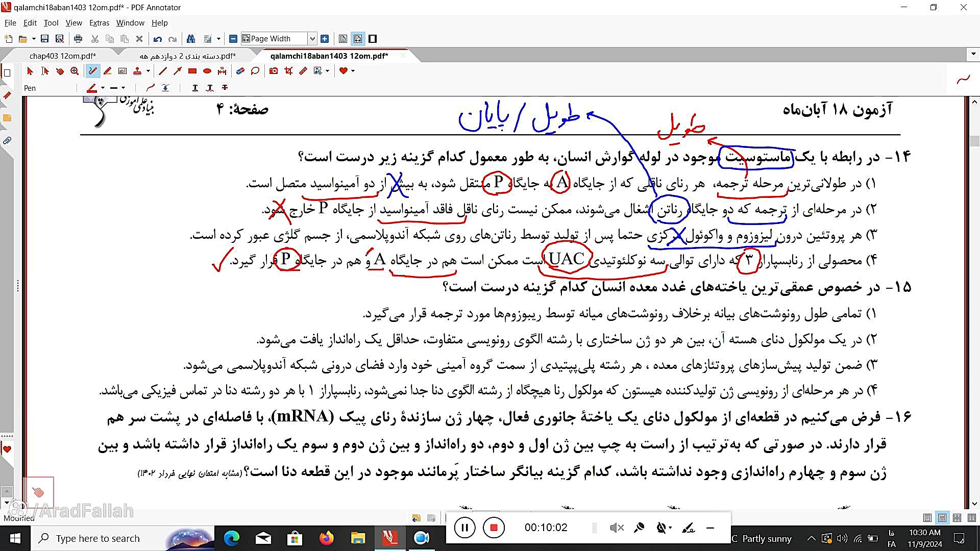Pause the screen recording
The width and height of the screenshot is (980, 551).
(x=464, y=528)
